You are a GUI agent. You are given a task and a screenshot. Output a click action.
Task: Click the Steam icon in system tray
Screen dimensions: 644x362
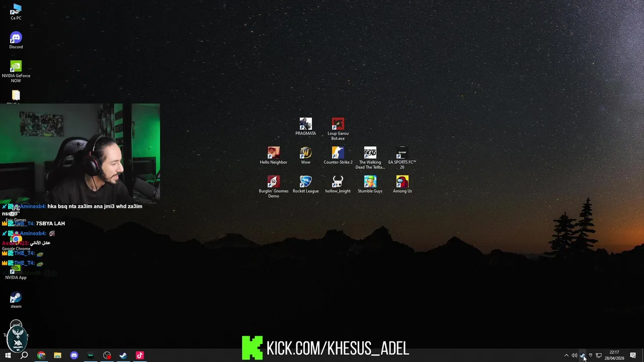(x=582, y=355)
